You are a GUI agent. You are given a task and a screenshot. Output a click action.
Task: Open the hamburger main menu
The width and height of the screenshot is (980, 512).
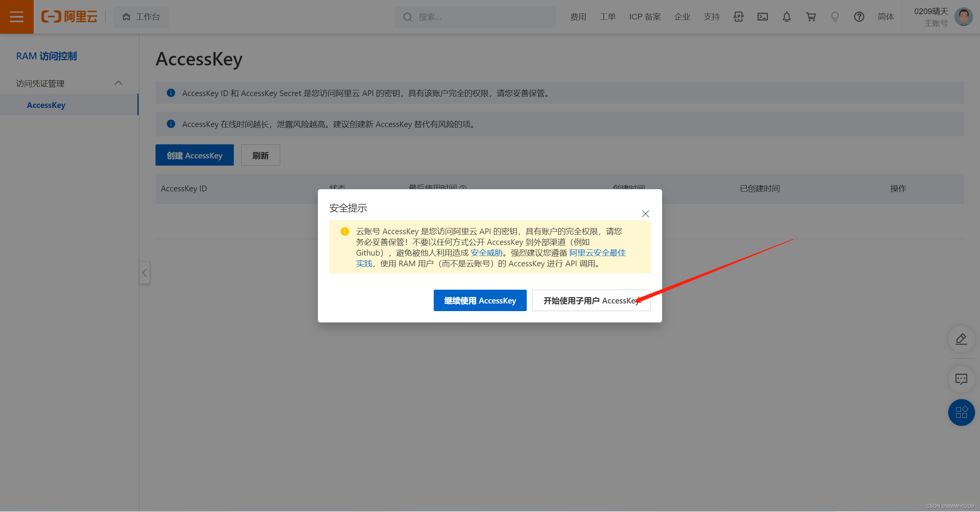coord(16,17)
